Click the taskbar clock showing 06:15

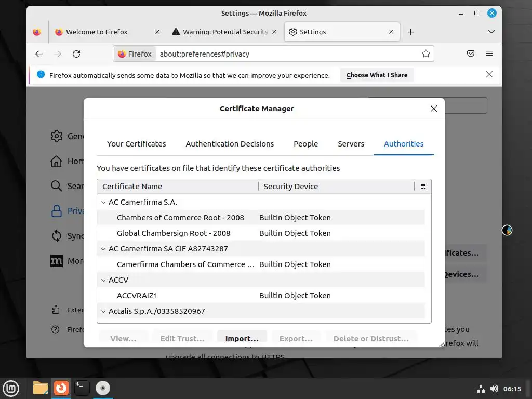[512, 389]
